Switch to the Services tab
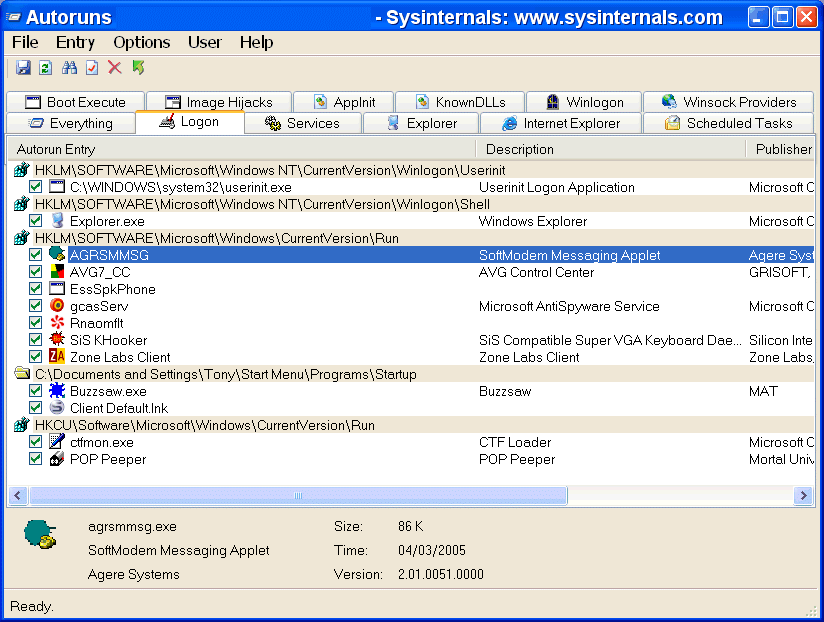824x622 pixels. pos(303,123)
